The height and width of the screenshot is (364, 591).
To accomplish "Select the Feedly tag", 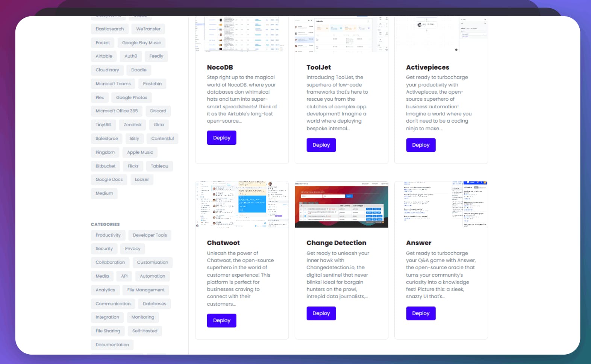I will (156, 56).
